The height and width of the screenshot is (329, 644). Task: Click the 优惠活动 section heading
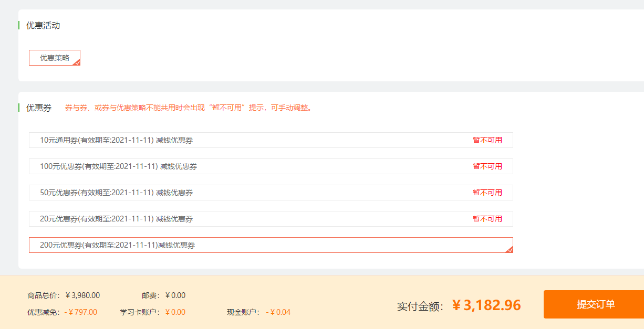(x=43, y=25)
